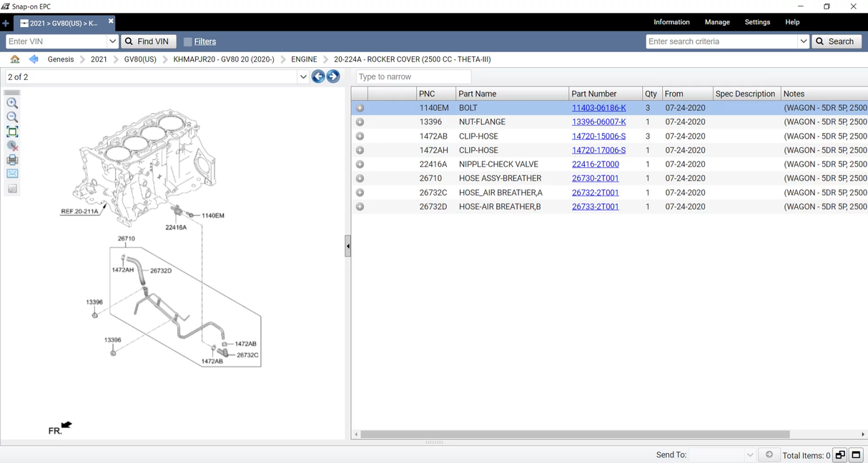Open part number 22416-2T000 link
The image size is (868, 463).
pyautogui.click(x=595, y=164)
